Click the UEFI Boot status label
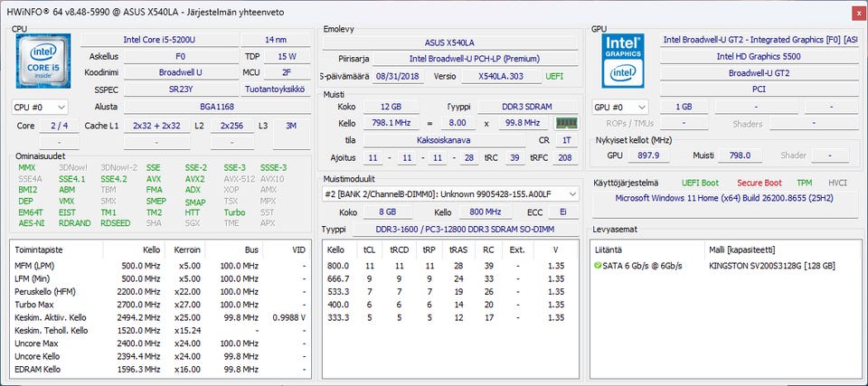 tap(700, 183)
